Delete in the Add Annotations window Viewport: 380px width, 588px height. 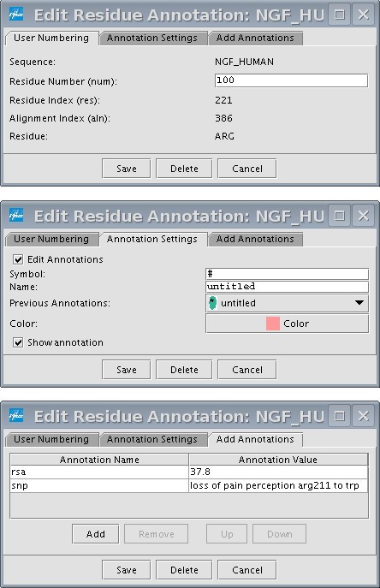pyautogui.click(x=184, y=570)
